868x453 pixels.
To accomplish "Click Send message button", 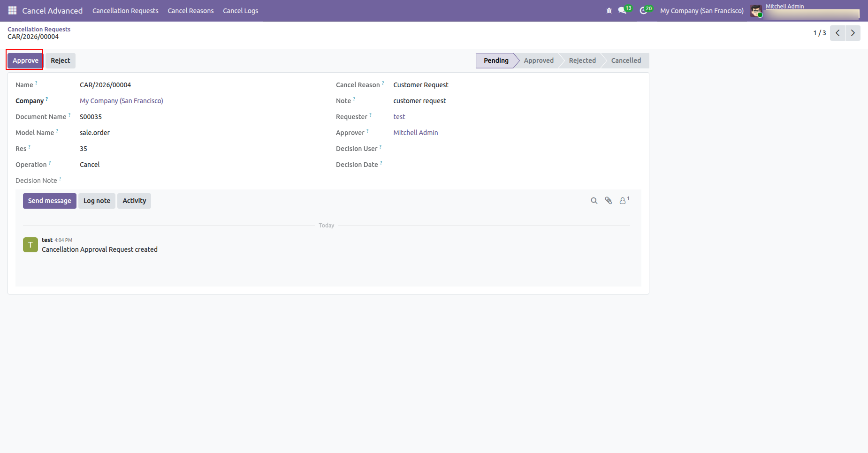I will tap(50, 201).
